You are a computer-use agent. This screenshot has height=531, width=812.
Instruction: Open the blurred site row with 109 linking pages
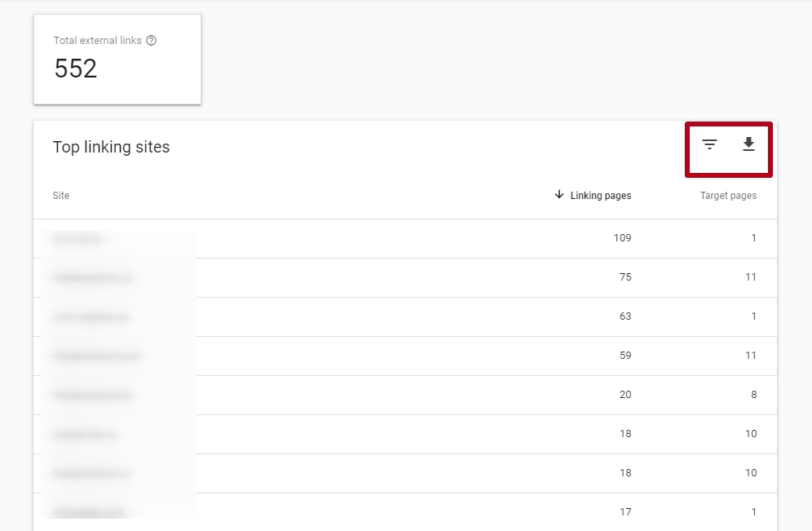tap(405, 238)
